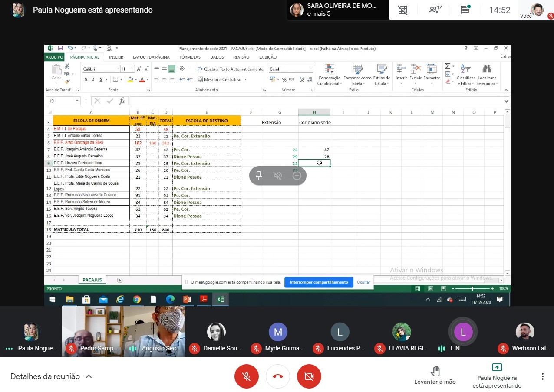This screenshot has width=554, height=392.
Task: Click the Localizar e Selecionar icon
Action: [487, 70]
